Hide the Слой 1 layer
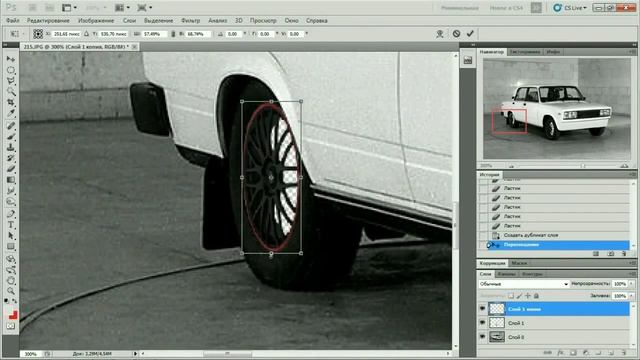This screenshot has height=360, width=640. pyautogui.click(x=482, y=323)
